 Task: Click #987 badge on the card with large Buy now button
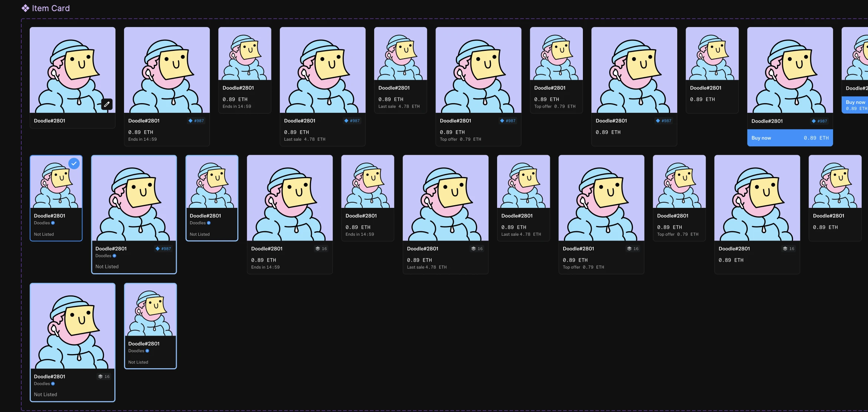[x=819, y=121]
